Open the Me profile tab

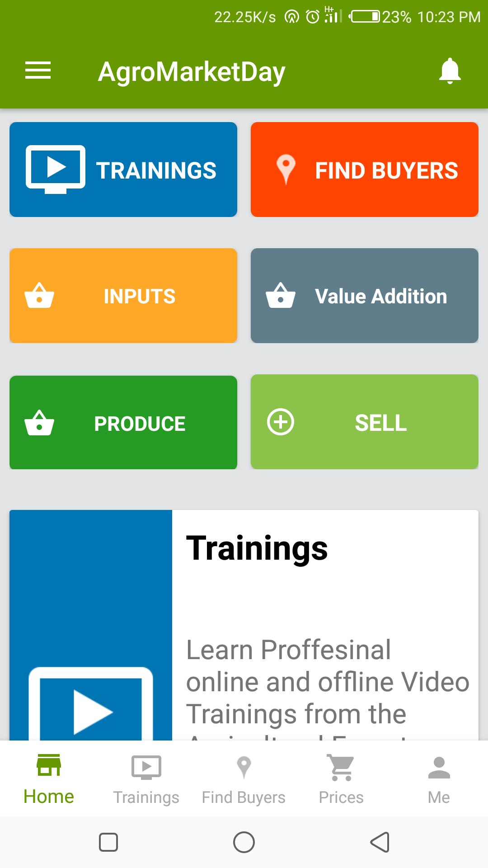pos(439,779)
